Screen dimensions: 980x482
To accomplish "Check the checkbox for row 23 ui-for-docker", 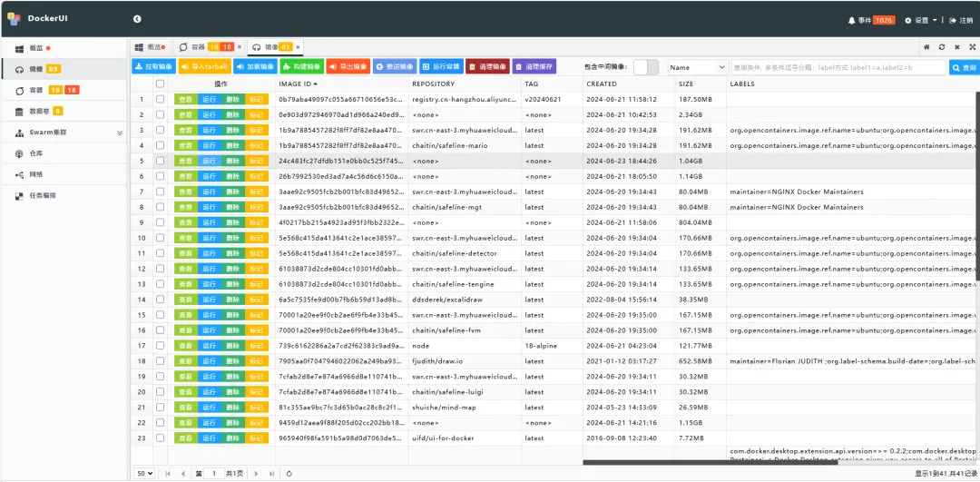I will pyautogui.click(x=161, y=438).
